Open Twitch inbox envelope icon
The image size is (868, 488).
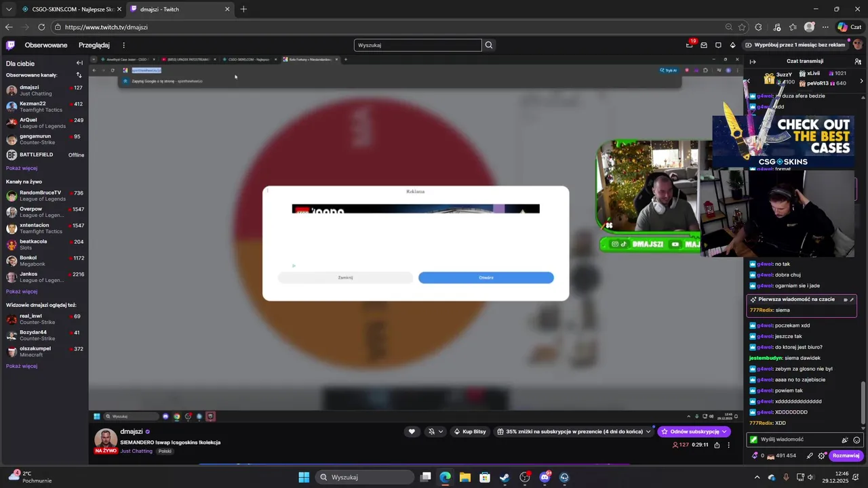coord(704,45)
